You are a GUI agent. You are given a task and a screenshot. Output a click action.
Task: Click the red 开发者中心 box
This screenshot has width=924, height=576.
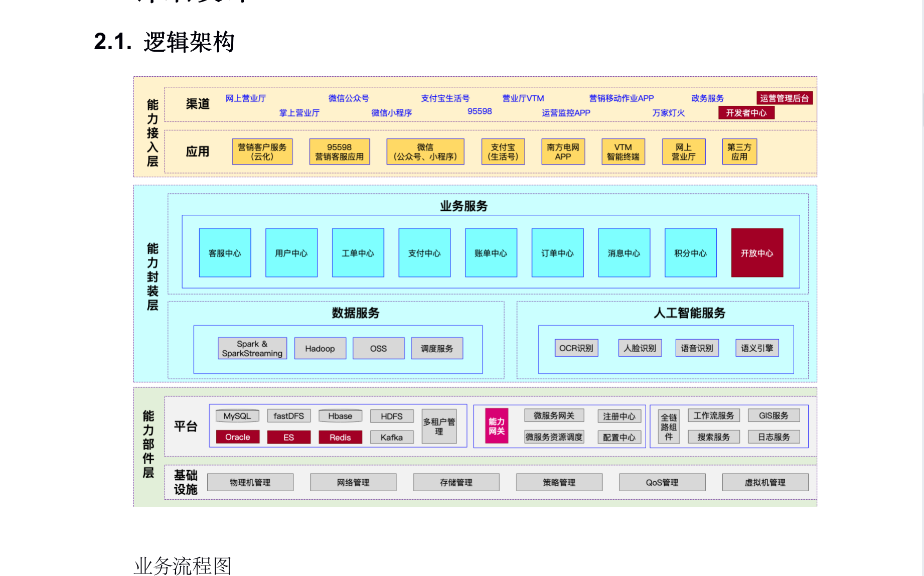click(x=746, y=113)
